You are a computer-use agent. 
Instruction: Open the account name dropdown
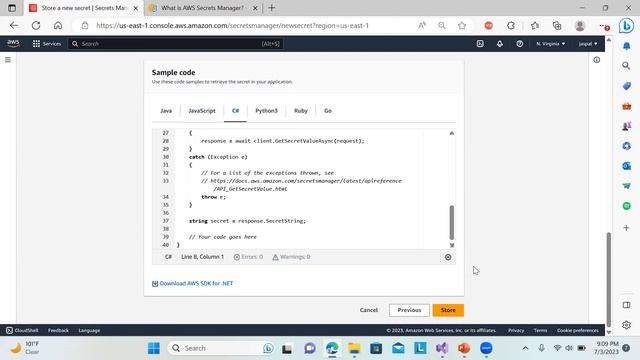588,44
